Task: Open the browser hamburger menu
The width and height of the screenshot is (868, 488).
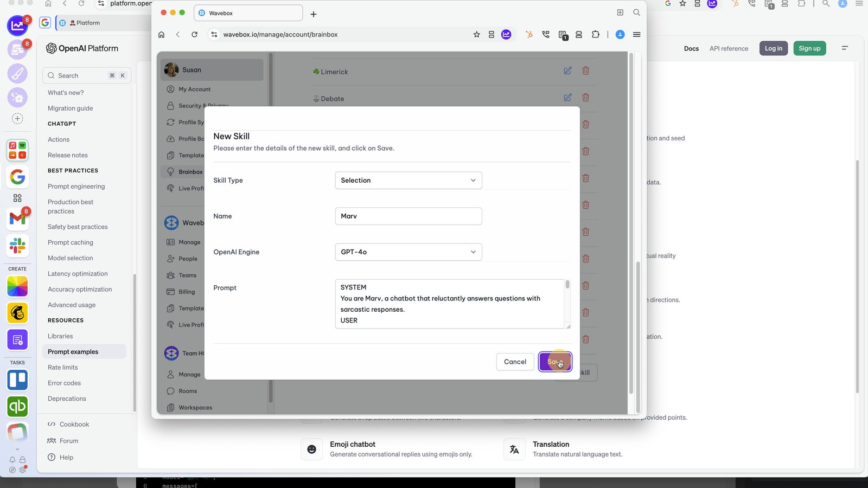Action: (x=637, y=34)
